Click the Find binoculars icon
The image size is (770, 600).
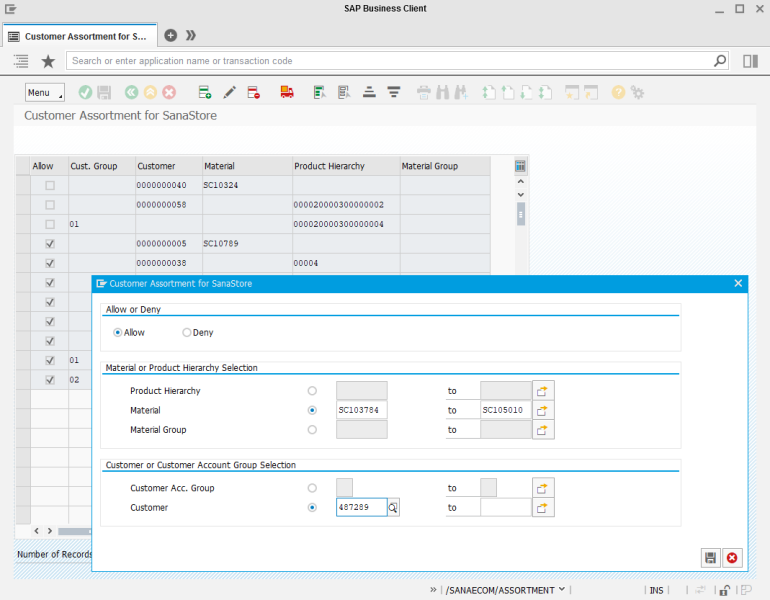[x=442, y=92]
